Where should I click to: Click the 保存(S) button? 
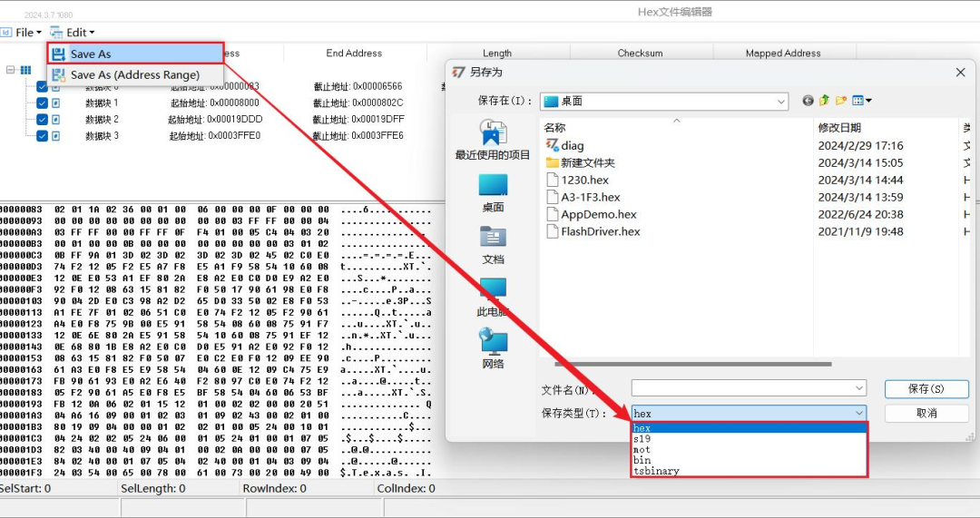pyautogui.click(x=926, y=388)
